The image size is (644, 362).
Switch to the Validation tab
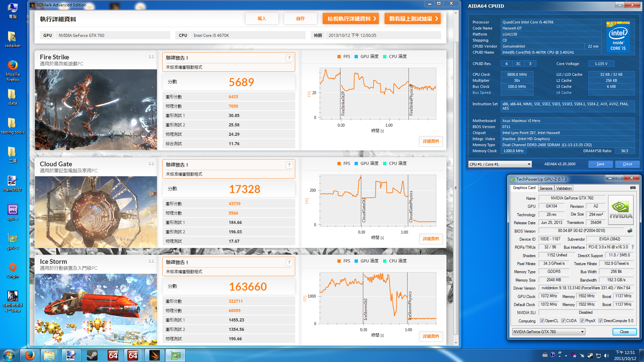tap(564, 188)
